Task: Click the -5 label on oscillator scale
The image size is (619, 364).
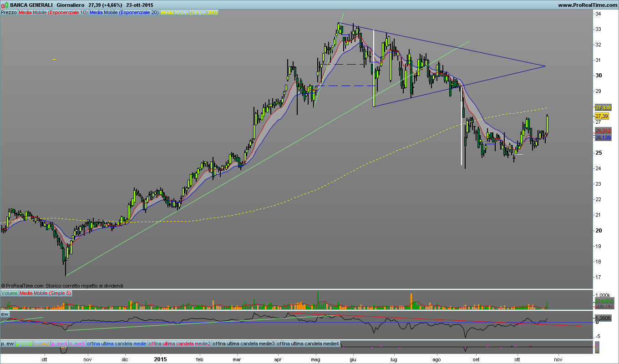Action: (598, 336)
